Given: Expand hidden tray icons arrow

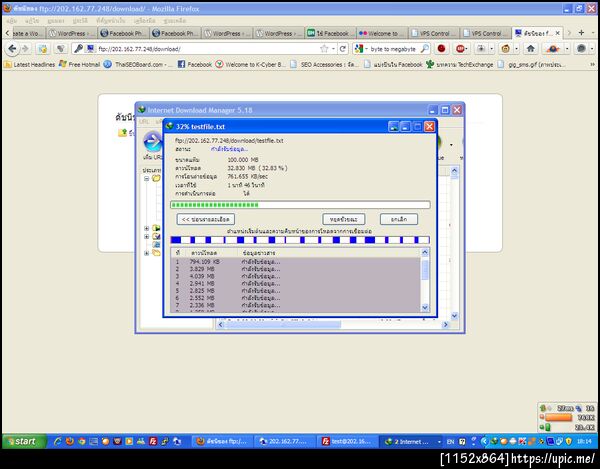Looking at the screenshot, I should point(484,442).
